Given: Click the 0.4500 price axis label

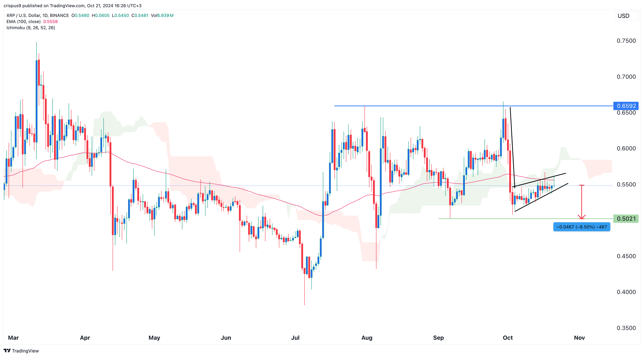Looking at the screenshot, I should point(626,256).
